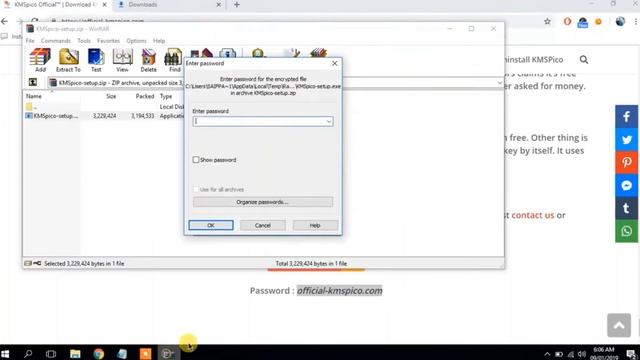Screen dimensions: 640x360
Task: Sort by the Name column header
Action: (34, 96)
